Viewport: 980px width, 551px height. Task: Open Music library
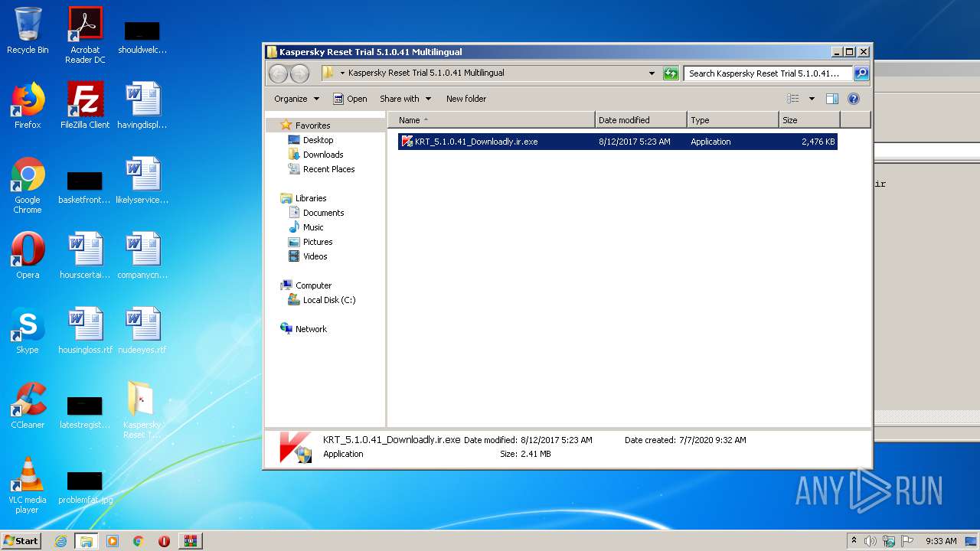coord(306,227)
